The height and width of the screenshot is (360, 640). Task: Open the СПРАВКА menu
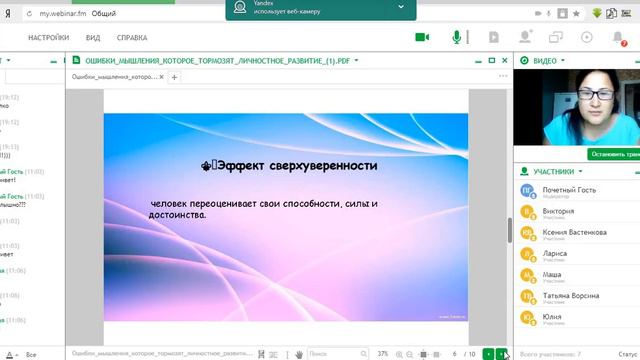(x=132, y=38)
